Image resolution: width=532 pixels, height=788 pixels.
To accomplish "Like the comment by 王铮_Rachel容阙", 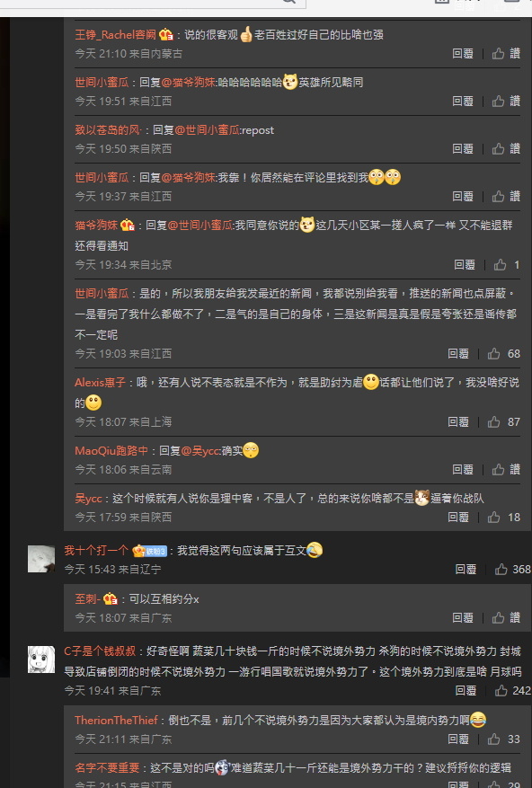I will [x=506, y=53].
